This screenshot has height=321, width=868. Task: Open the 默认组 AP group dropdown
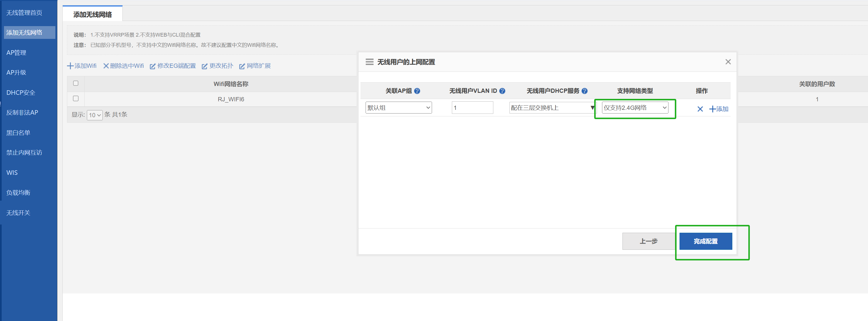pyautogui.click(x=398, y=108)
